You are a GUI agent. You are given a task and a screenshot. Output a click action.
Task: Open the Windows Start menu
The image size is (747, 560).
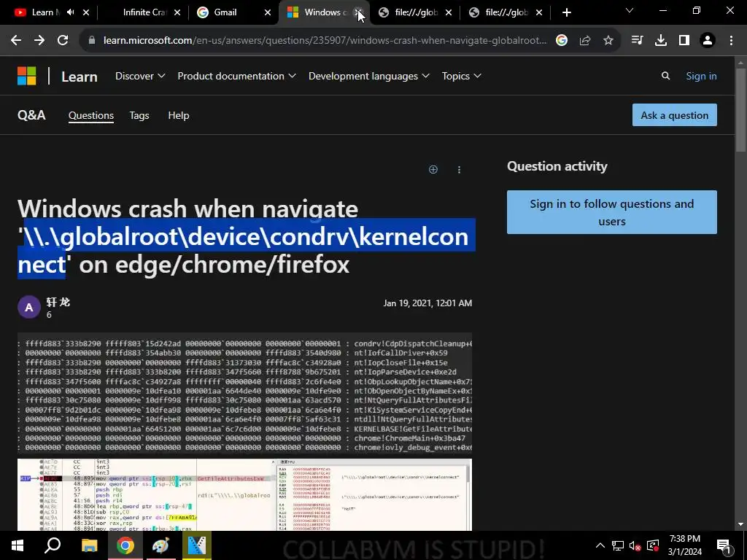pyautogui.click(x=18, y=545)
